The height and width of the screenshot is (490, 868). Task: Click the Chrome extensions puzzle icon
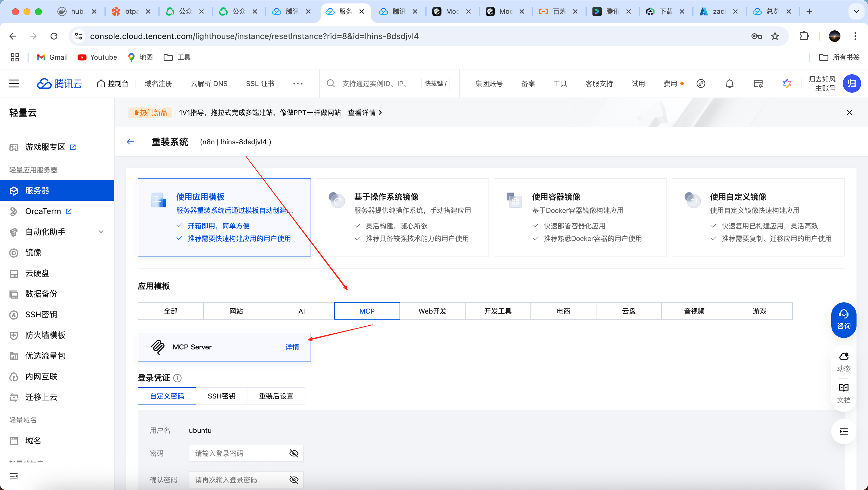[x=804, y=36]
